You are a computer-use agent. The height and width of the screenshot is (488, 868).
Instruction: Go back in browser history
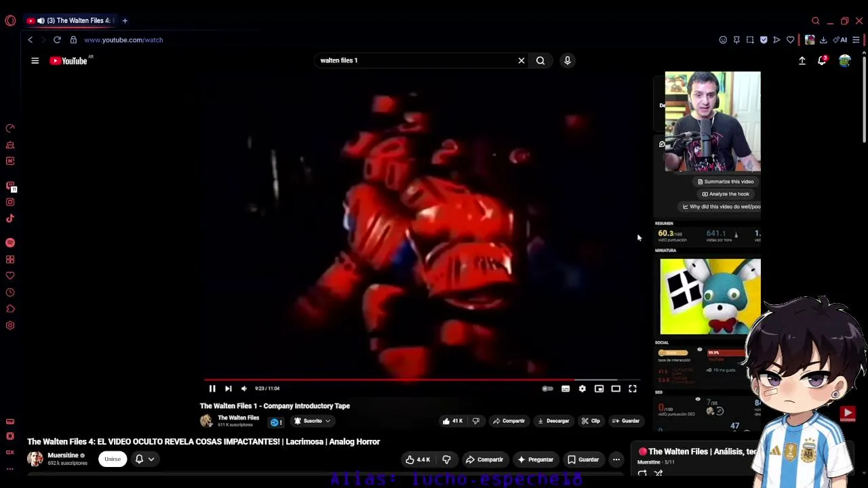(30, 40)
